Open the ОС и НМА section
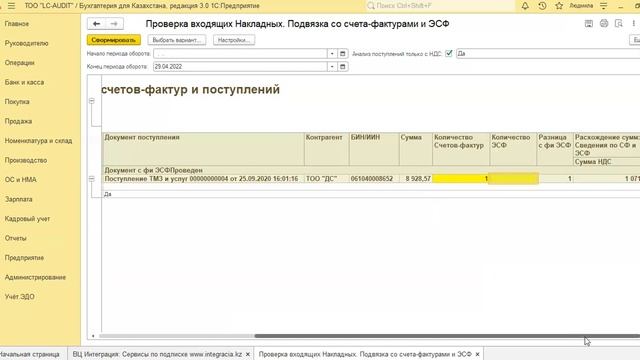Viewport: 640px width, 360px height. click(x=21, y=180)
